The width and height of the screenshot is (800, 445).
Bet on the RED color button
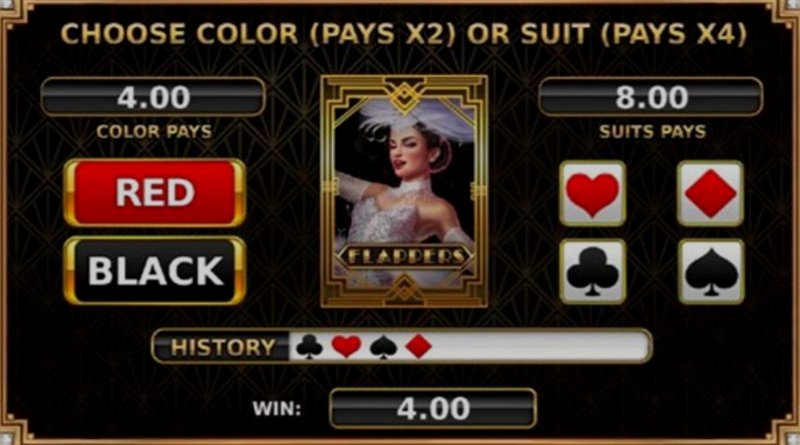(x=155, y=192)
